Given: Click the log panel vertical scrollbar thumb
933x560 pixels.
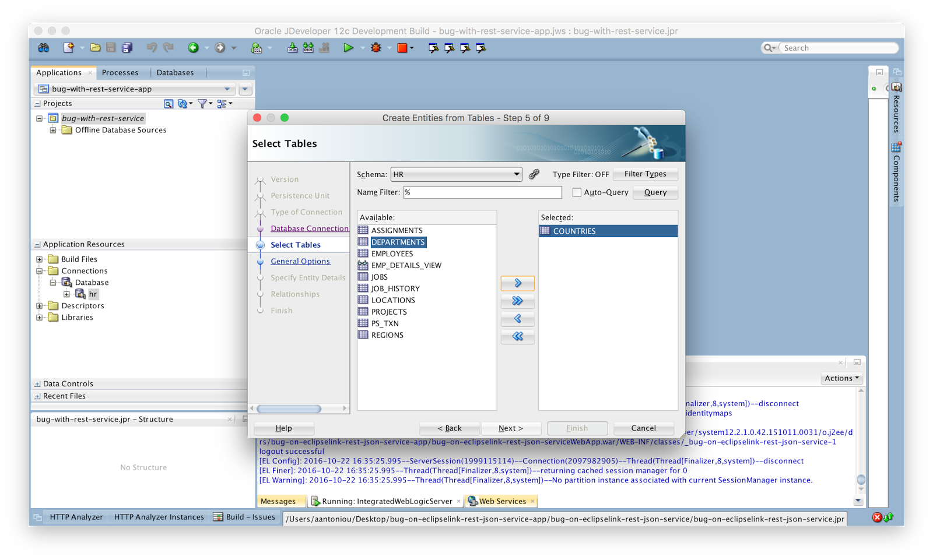Looking at the screenshot, I should (x=861, y=480).
